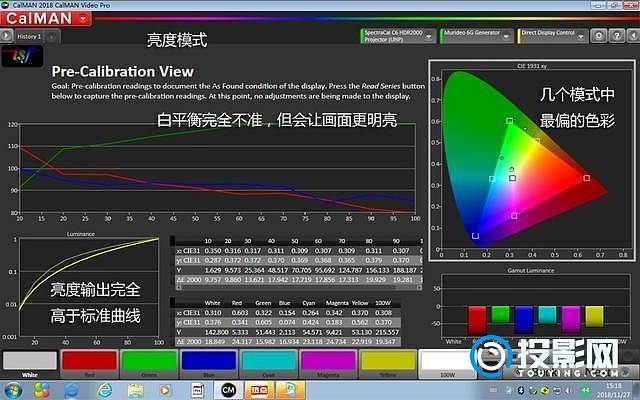Screen dimensions: 640x400
Task: Click the yellow bar in Gamut Luminance chart
Action: (x=594, y=317)
